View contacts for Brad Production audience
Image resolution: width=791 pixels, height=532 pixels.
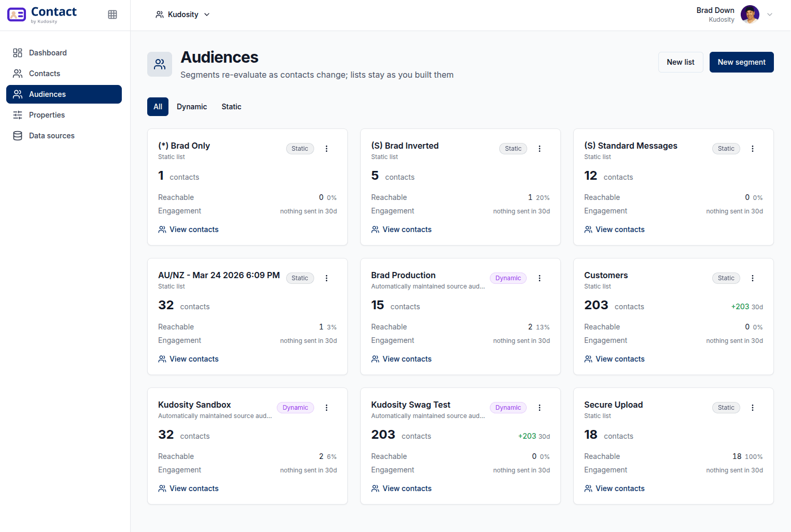(402, 359)
